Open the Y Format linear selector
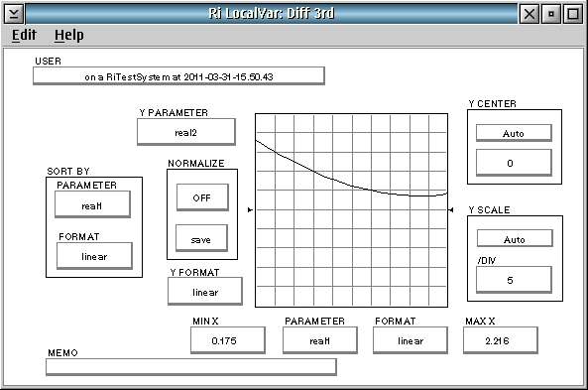The image size is (588, 390). pos(205,292)
